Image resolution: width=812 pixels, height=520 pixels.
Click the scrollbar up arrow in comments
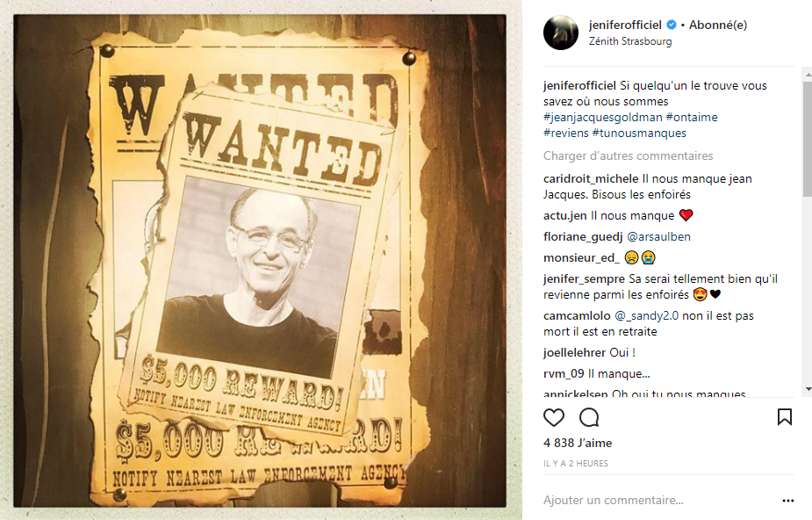tap(808, 75)
